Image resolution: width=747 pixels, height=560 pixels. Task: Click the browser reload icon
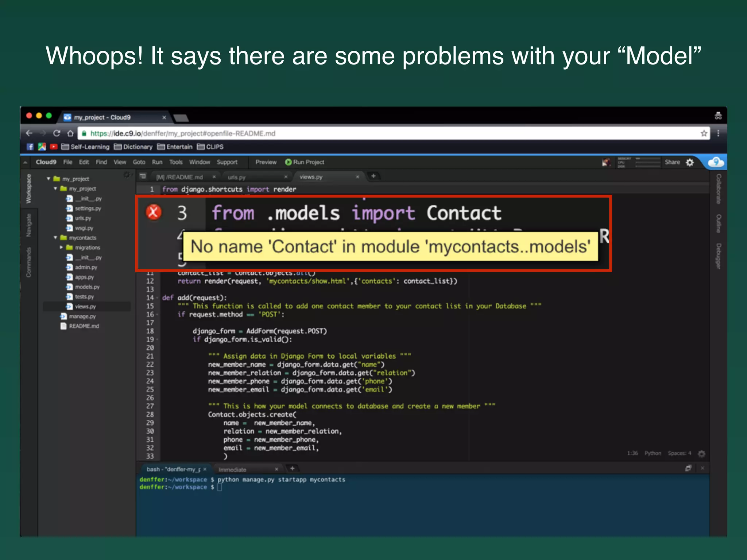[57, 133]
